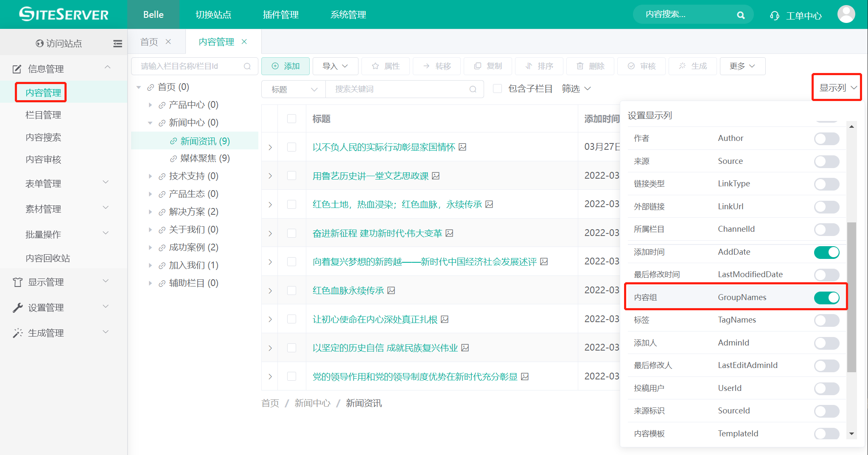868x455 pixels.
Task: Open the 插件管理 menu
Action: tap(280, 15)
